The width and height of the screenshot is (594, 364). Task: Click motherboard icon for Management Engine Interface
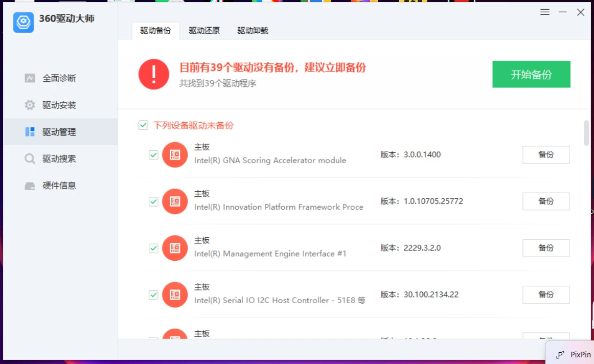pos(175,248)
